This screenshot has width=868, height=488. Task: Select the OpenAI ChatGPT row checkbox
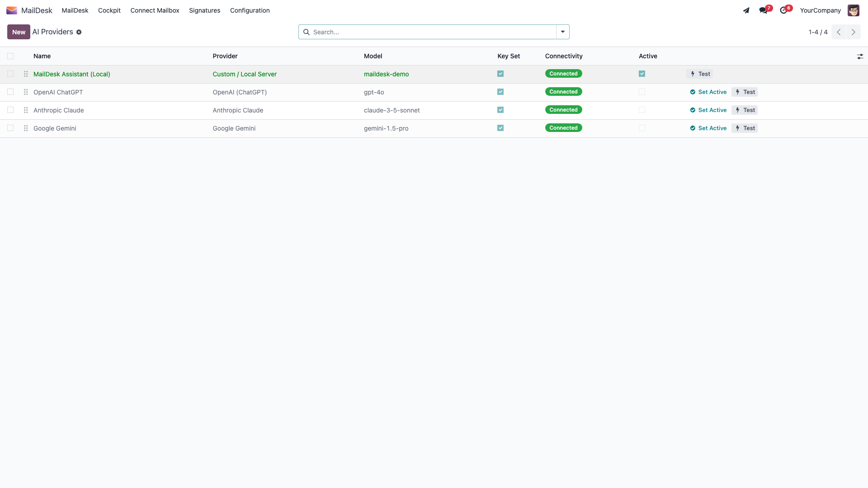tap(10, 92)
